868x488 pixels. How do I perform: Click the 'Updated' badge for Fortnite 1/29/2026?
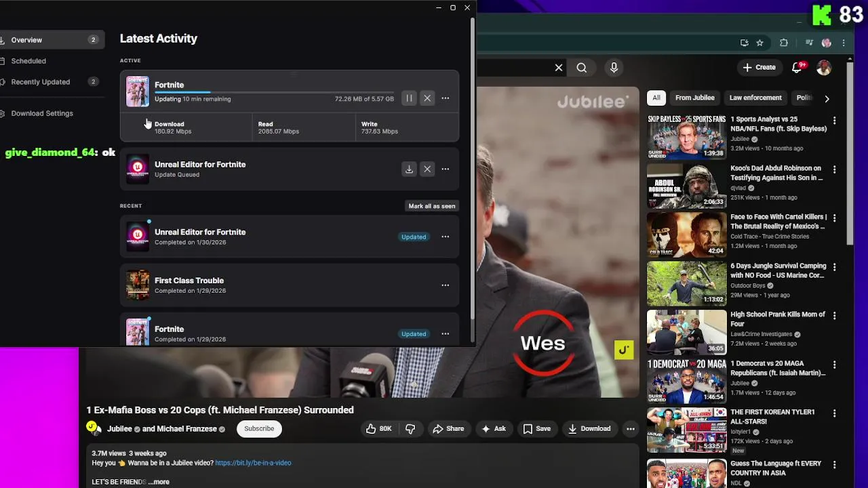(x=414, y=333)
